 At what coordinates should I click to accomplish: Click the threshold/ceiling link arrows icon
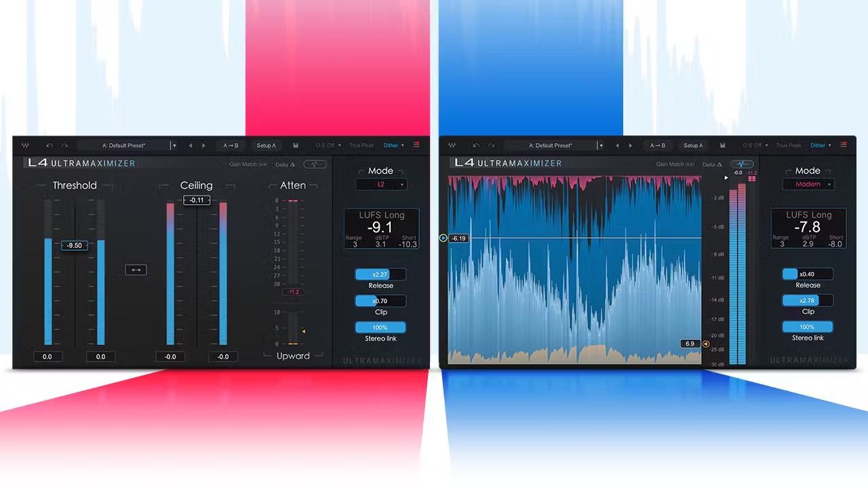pos(136,270)
